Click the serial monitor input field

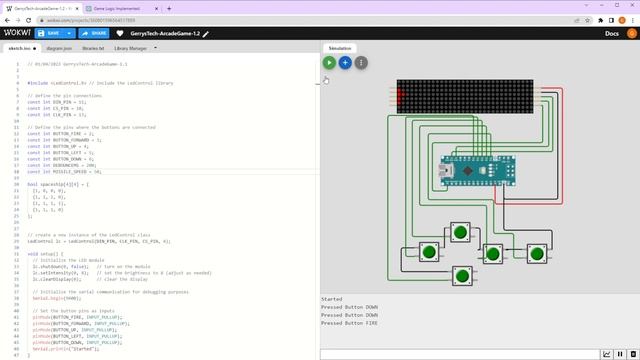click(460, 354)
